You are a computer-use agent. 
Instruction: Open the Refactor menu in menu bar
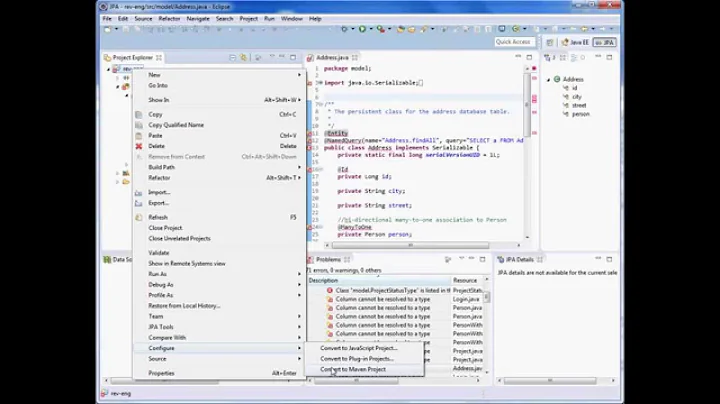pyautogui.click(x=169, y=19)
